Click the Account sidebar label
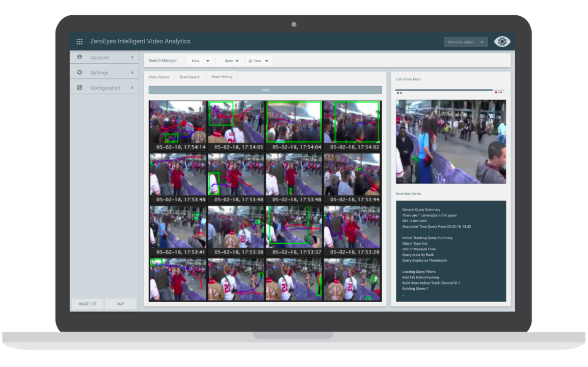Viewport: 588px width, 367px height. (100, 58)
